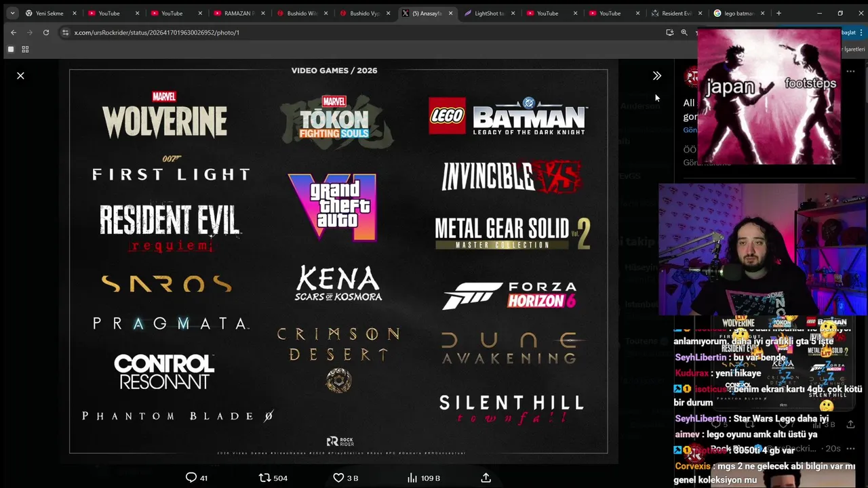Click the Grand Theft Auto VI logo
The image size is (868, 488).
point(332,206)
